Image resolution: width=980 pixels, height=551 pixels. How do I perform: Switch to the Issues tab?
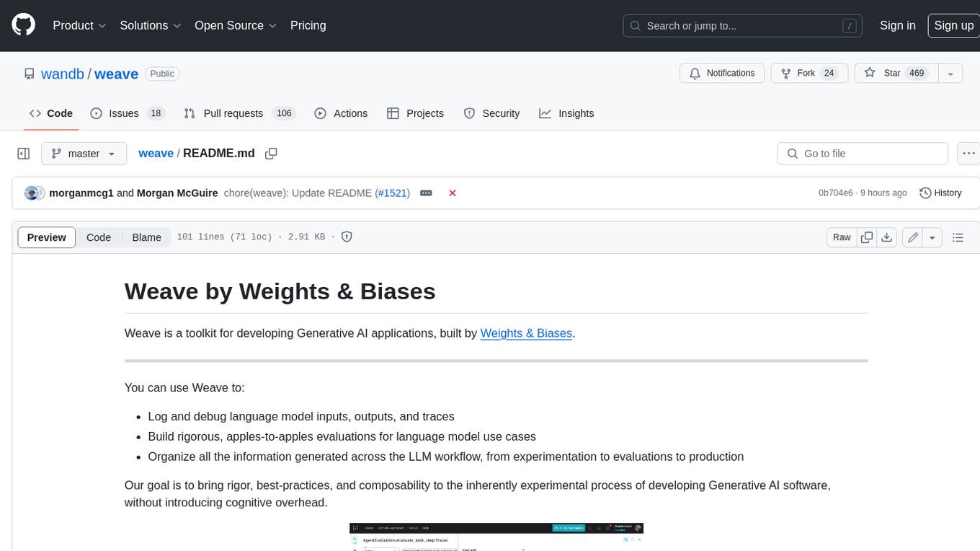coord(128,113)
